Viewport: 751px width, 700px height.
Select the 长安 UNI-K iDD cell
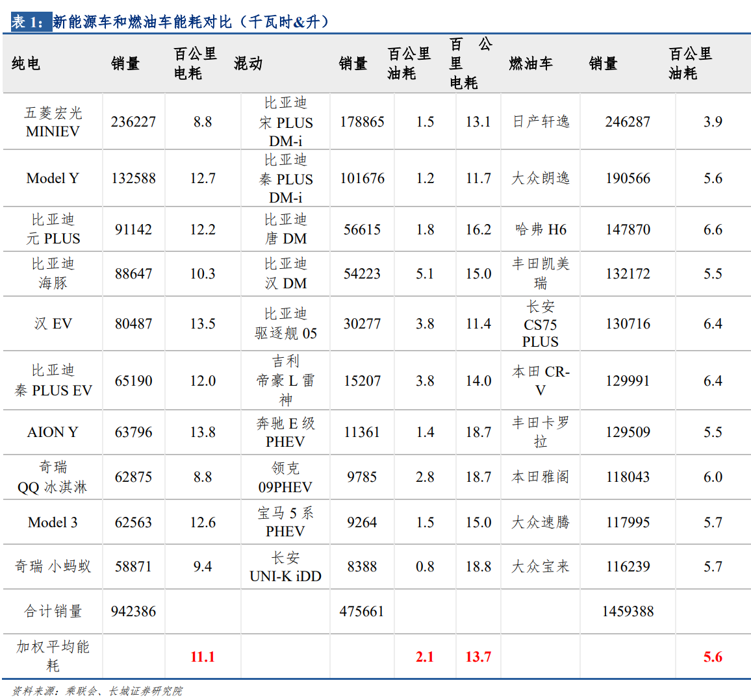click(285, 567)
